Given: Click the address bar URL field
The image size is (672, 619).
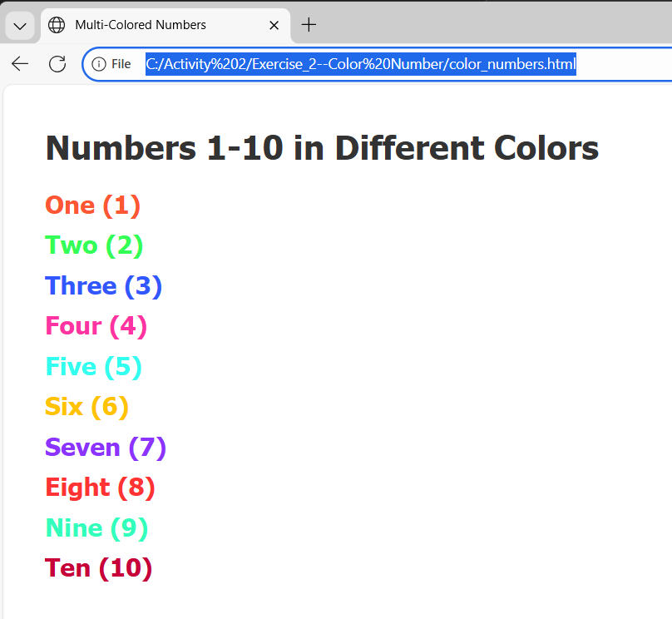Looking at the screenshot, I should (x=360, y=64).
